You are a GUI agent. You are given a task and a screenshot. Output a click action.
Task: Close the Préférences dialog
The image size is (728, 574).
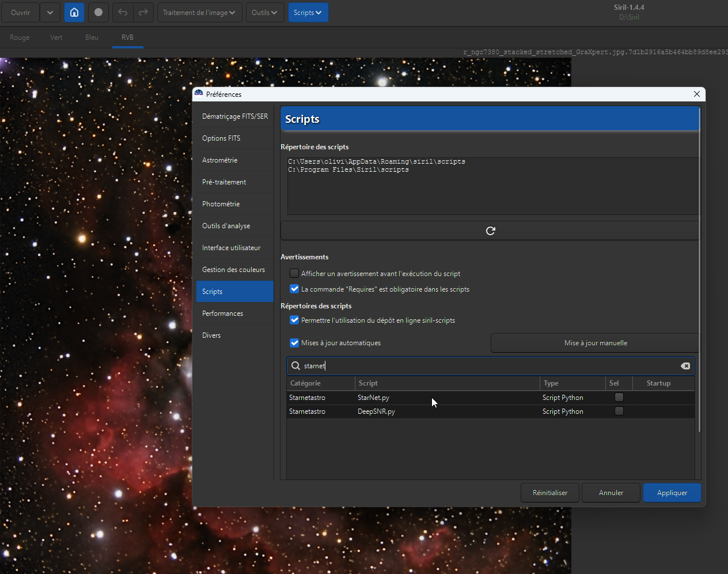pyautogui.click(x=697, y=94)
